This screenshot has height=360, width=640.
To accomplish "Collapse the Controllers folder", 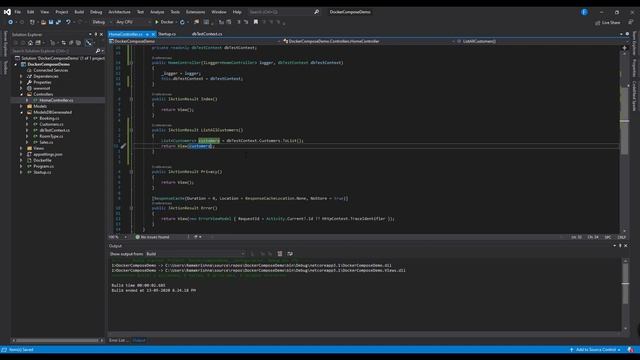I will point(21,94).
